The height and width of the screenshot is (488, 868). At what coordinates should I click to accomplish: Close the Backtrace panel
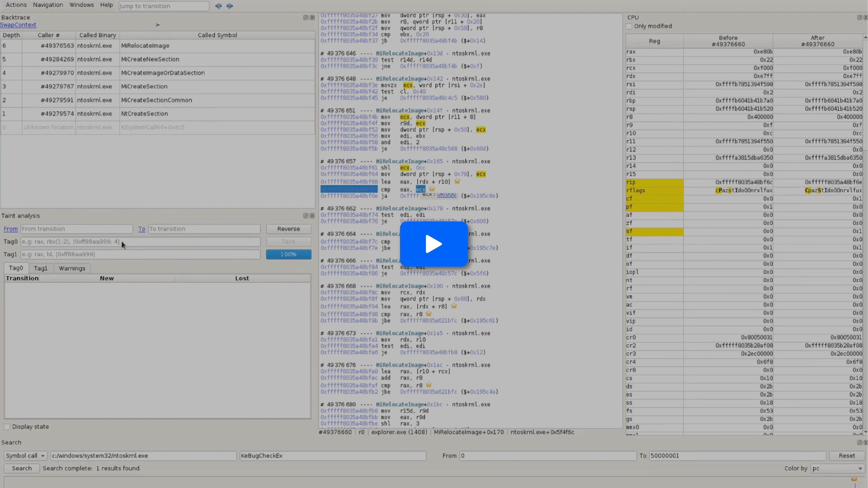pos(312,17)
